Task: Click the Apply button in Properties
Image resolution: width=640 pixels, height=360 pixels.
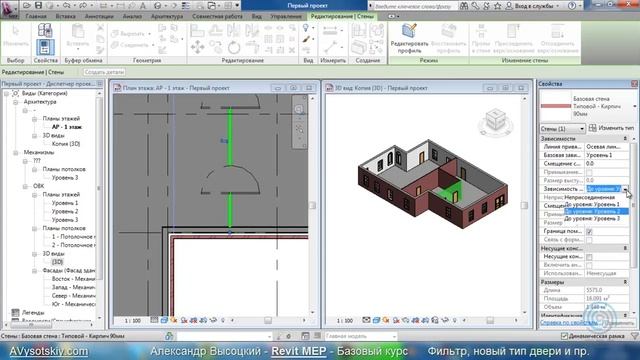Action: coord(619,323)
